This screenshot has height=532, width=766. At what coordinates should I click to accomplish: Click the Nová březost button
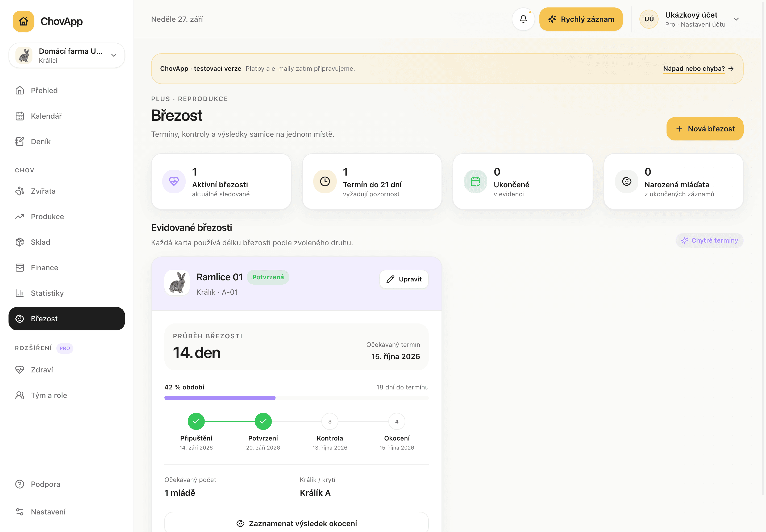pyautogui.click(x=705, y=129)
